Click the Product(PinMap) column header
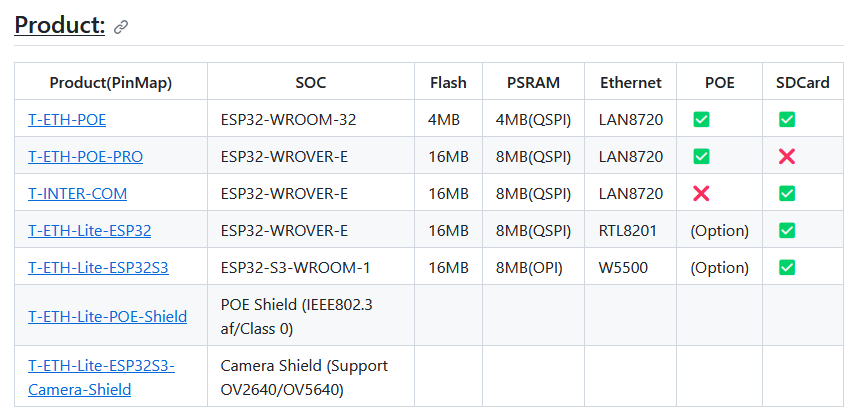 pyautogui.click(x=111, y=82)
